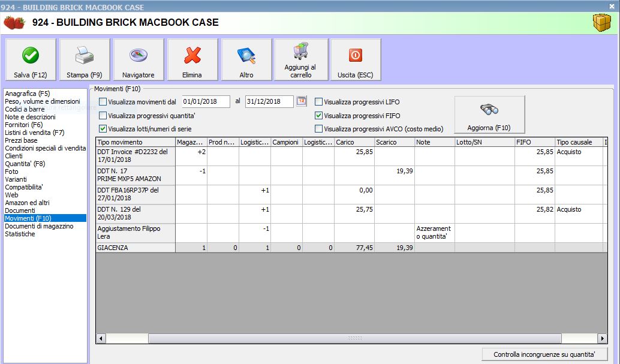Open the Statistiche section
The height and width of the screenshot is (364, 620).
point(20,234)
